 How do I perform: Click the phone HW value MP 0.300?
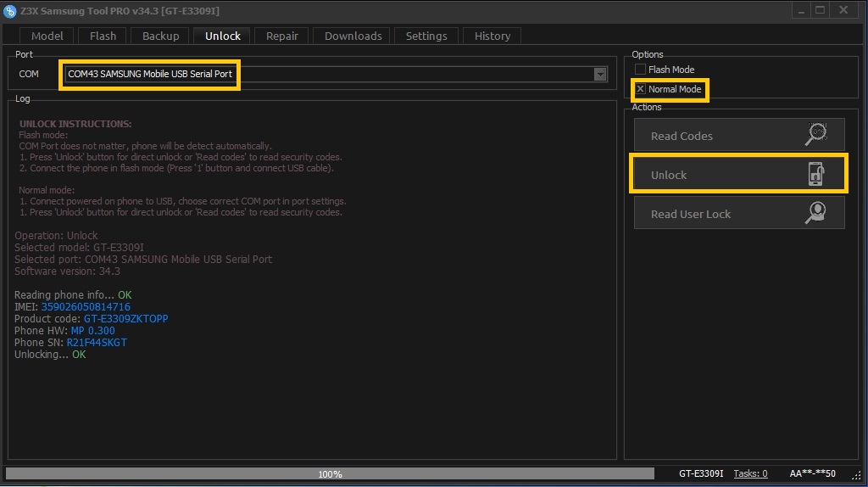pyautogui.click(x=93, y=331)
